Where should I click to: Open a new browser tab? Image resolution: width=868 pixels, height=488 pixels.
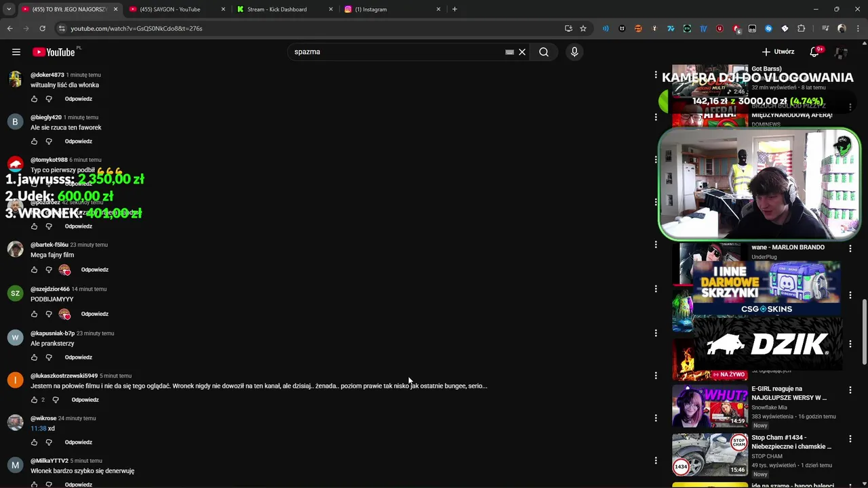tap(454, 9)
